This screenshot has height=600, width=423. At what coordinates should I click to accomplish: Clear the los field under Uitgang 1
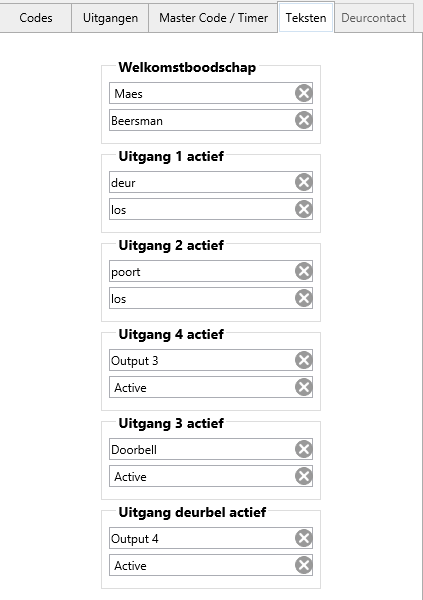click(x=304, y=209)
